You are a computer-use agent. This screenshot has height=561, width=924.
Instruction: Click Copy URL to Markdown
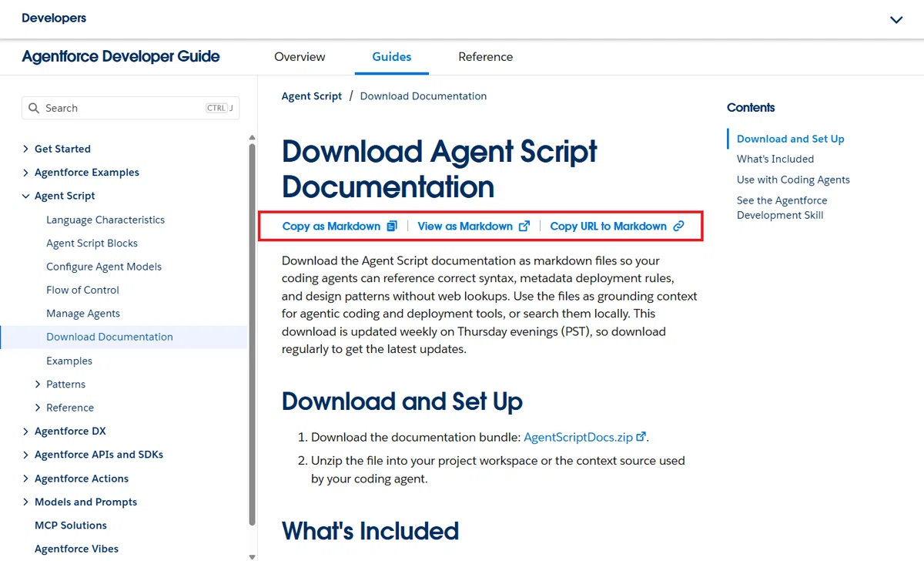[x=608, y=227]
